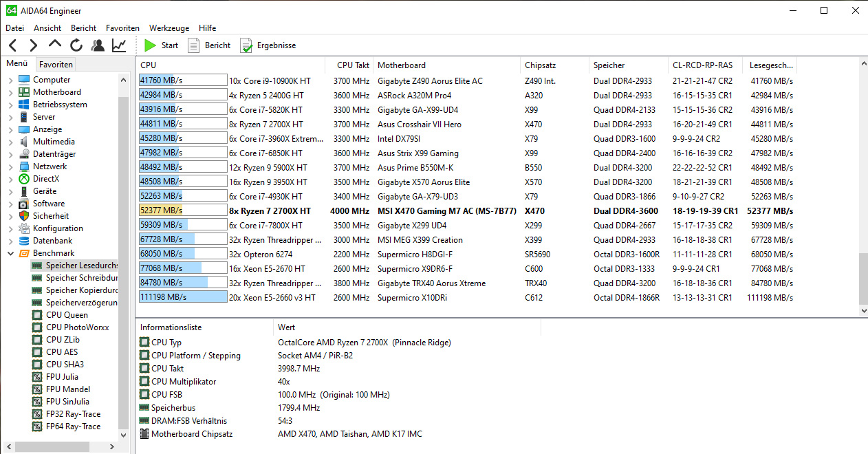Expand the Netzwerk tree node
Screen dimensions: 868x454
[10, 166]
